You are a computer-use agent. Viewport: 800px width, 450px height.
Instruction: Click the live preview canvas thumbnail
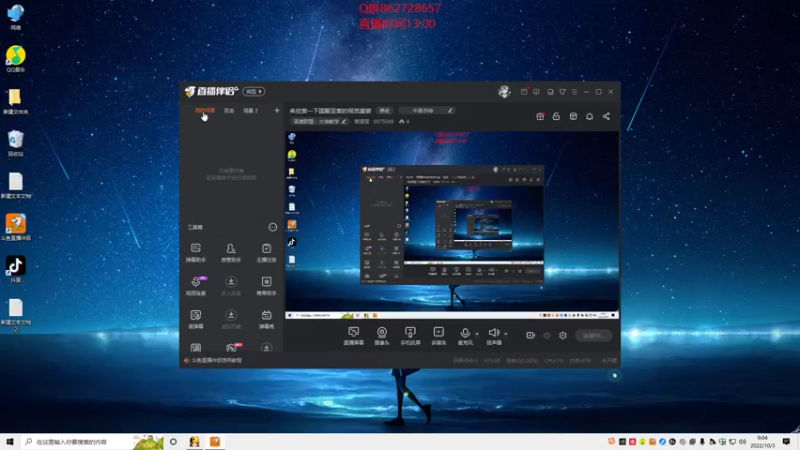452,225
